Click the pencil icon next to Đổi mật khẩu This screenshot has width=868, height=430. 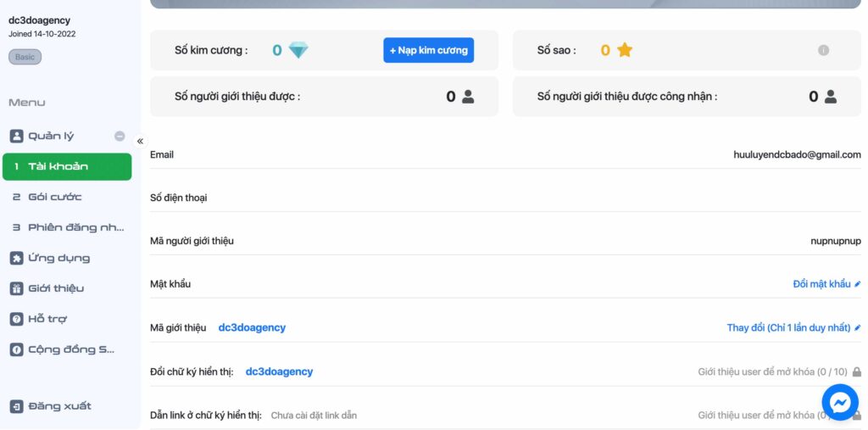pyautogui.click(x=858, y=284)
